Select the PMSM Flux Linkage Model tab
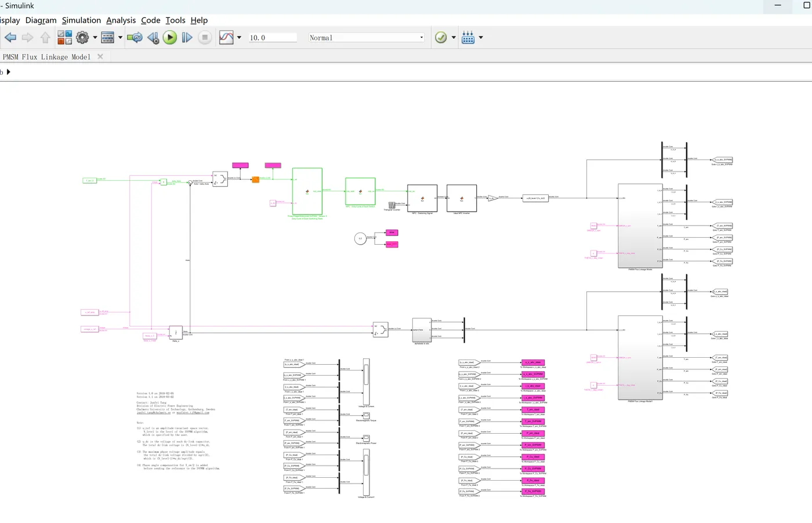The height and width of the screenshot is (523, 812). pyautogui.click(x=46, y=57)
